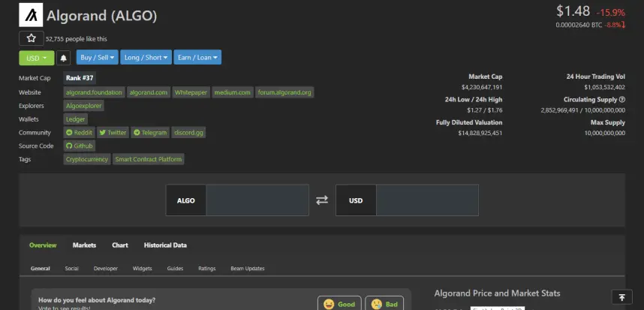Open the algorand.foundation website link
Screen dimensions: 644x310
94,92
